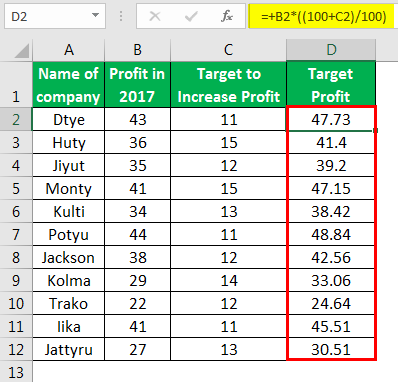Select target profit cell 47.15
This screenshot has height=382, width=398.
pyautogui.click(x=331, y=188)
